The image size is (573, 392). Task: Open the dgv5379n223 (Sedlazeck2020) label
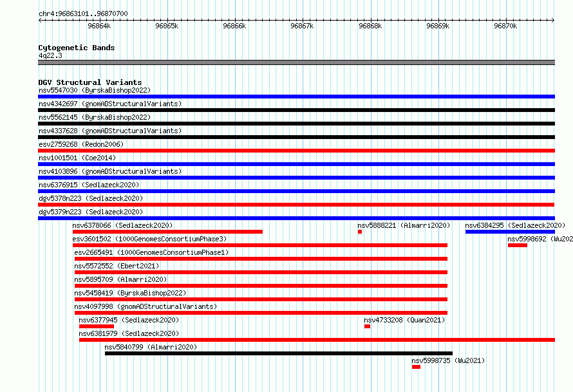(x=91, y=212)
